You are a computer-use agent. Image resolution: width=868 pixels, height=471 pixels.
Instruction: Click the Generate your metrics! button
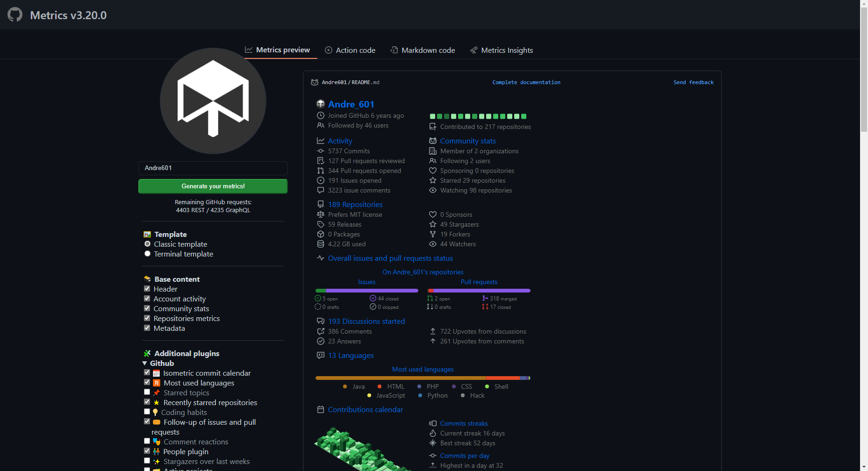pos(213,186)
